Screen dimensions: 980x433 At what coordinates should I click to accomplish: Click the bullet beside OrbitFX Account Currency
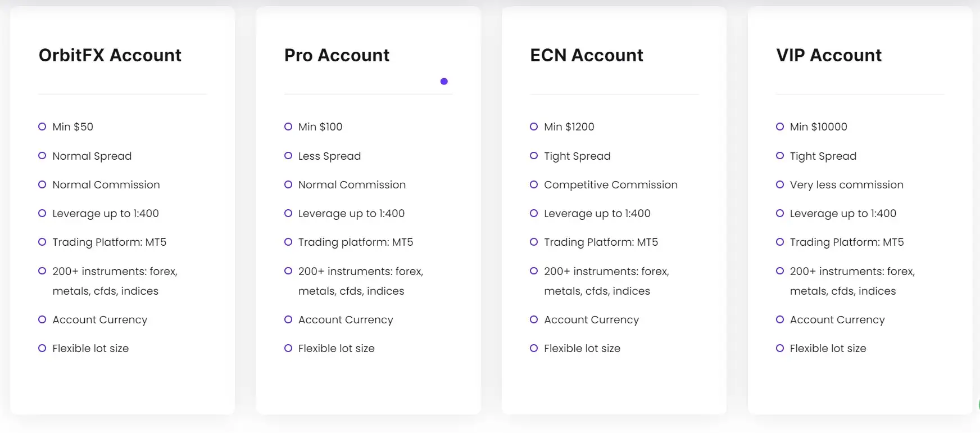(42, 319)
